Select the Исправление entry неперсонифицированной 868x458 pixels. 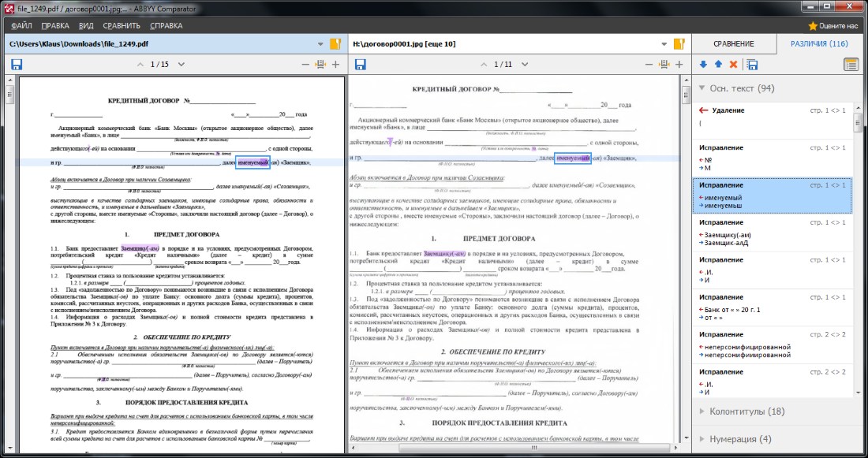[773, 344]
